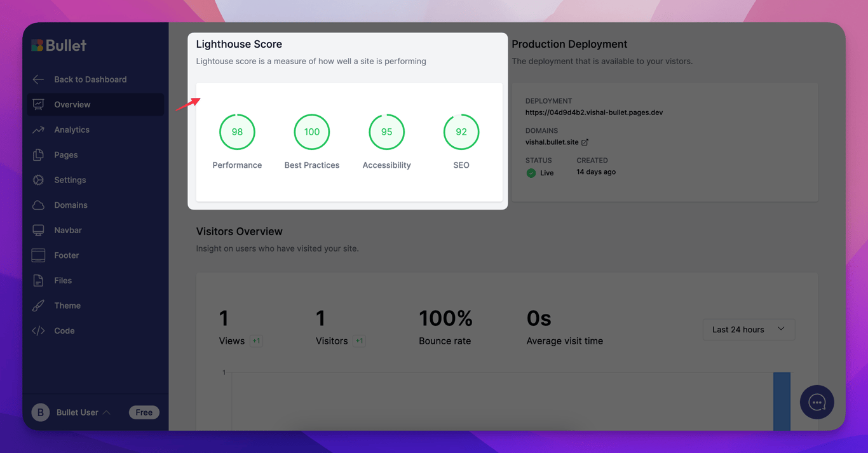868x453 pixels.
Task: Click the Bullet logo icon
Action: (37, 45)
